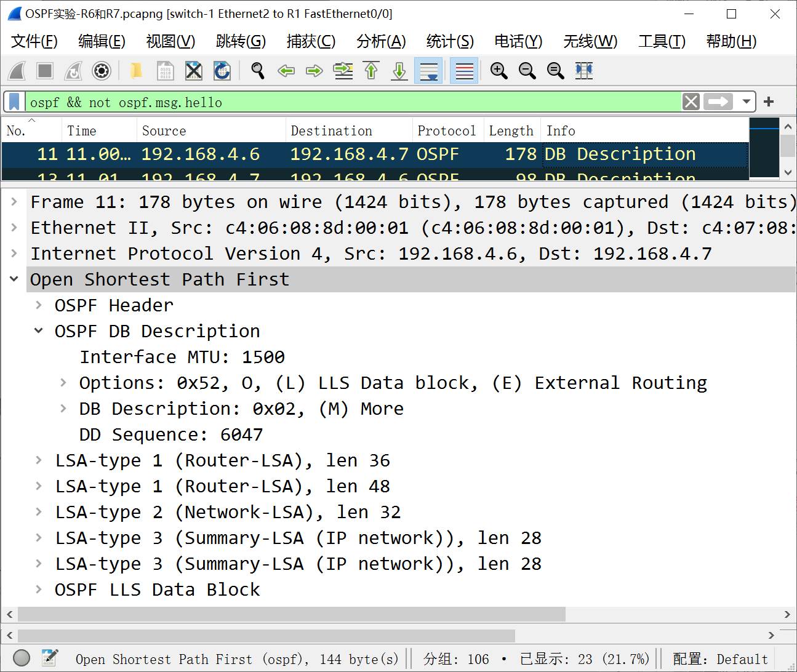The width and height of the screenshot is (797, 672).
Task: Clear the display filter with X button
Action: (691, 102)
